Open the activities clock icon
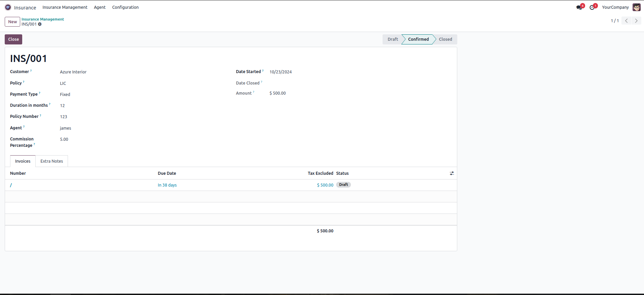This screenshot has width=644, height=295. [592, 7]
